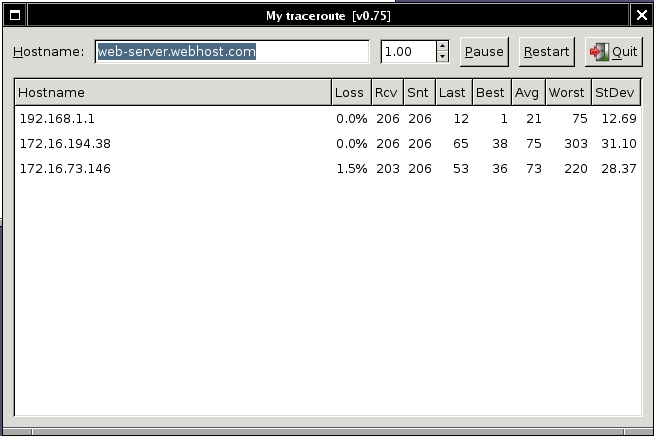Screen dimensions: 654x436
Task: Click the Best value 36
Action: [x=500, y=169]
